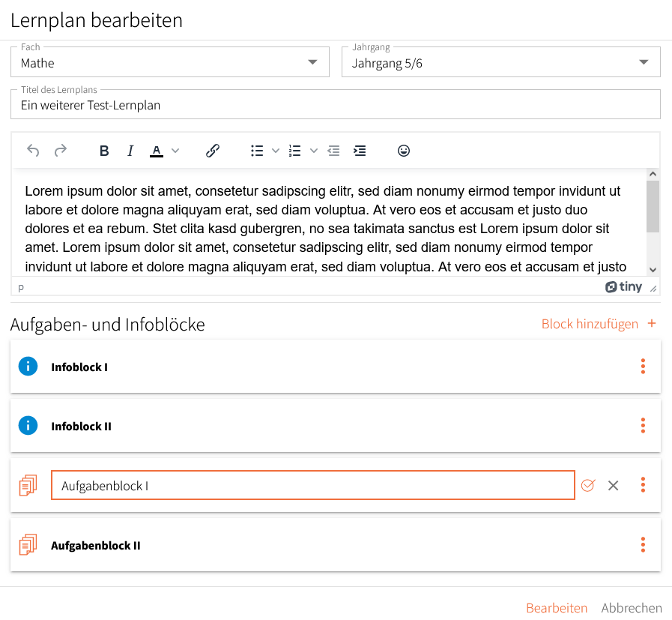Click the Aufgaben- und Infoblöcke heading
The height and width of the screenshot is (620, 672).
[108, 325]
